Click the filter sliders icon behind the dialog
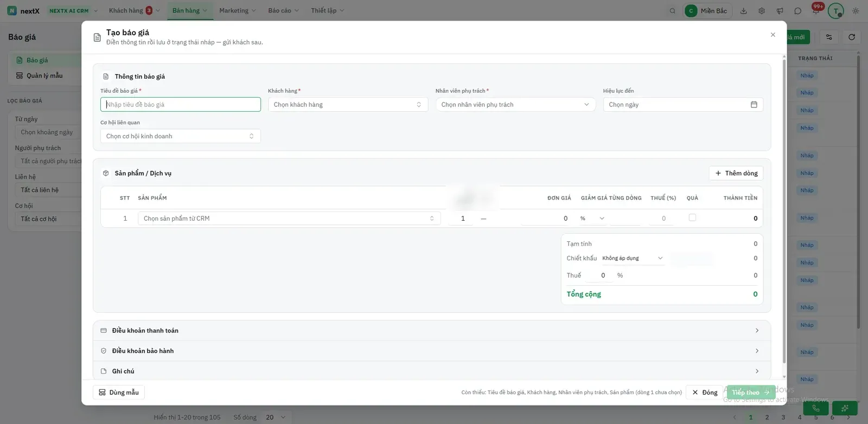The height and width of the screenshot is (424, 868). tap(829, 37)
